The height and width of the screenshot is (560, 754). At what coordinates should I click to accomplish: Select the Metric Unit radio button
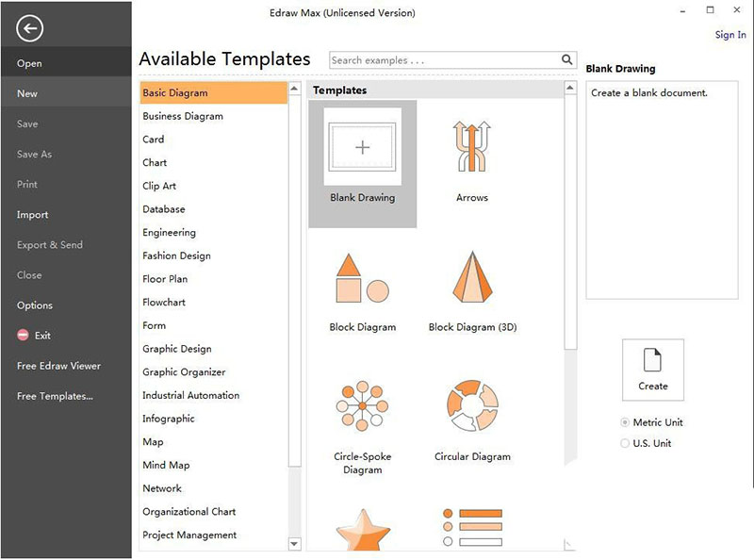pos(625,422)
